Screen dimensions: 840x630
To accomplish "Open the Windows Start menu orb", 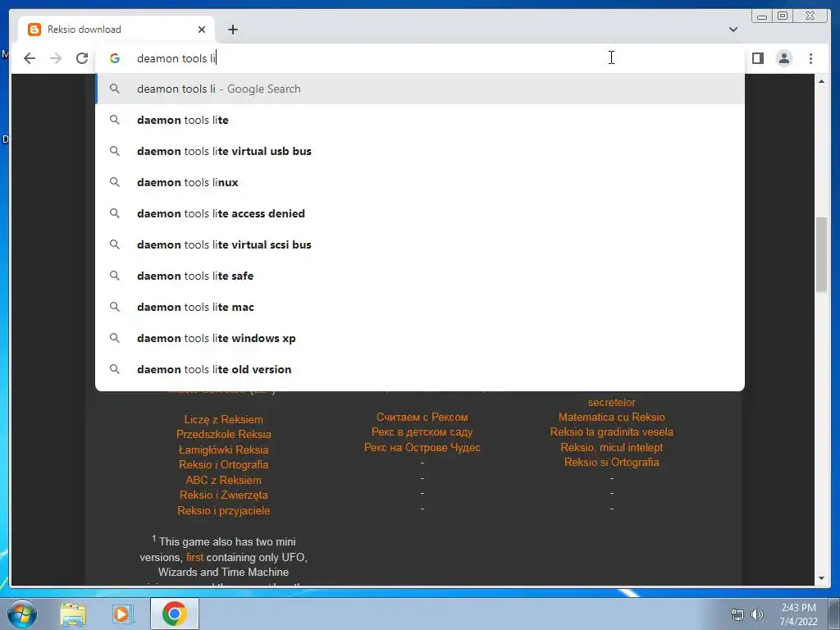I will 21,614.
